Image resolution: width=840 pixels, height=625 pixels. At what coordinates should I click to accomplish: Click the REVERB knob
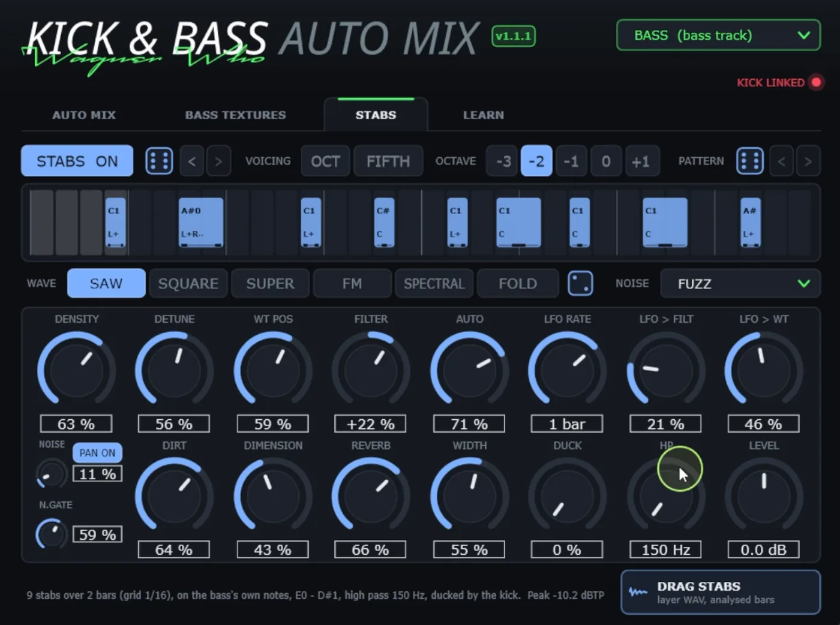[x=371, y=497]
